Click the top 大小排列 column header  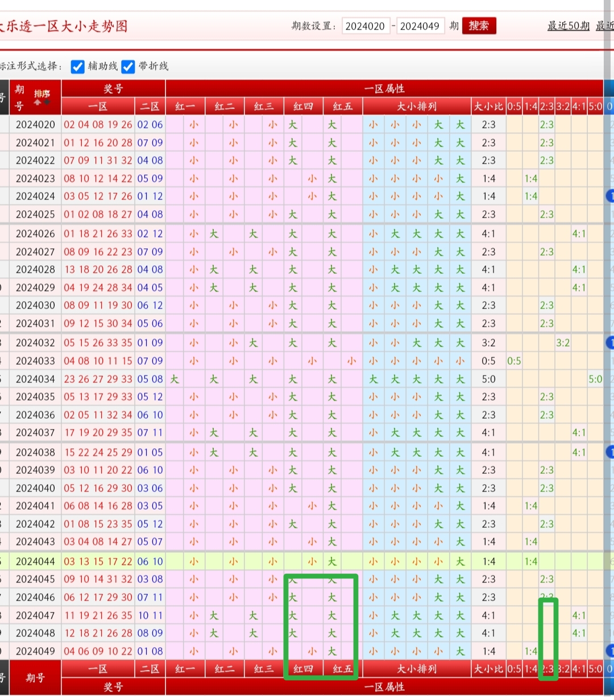click(x=417, y=106)
